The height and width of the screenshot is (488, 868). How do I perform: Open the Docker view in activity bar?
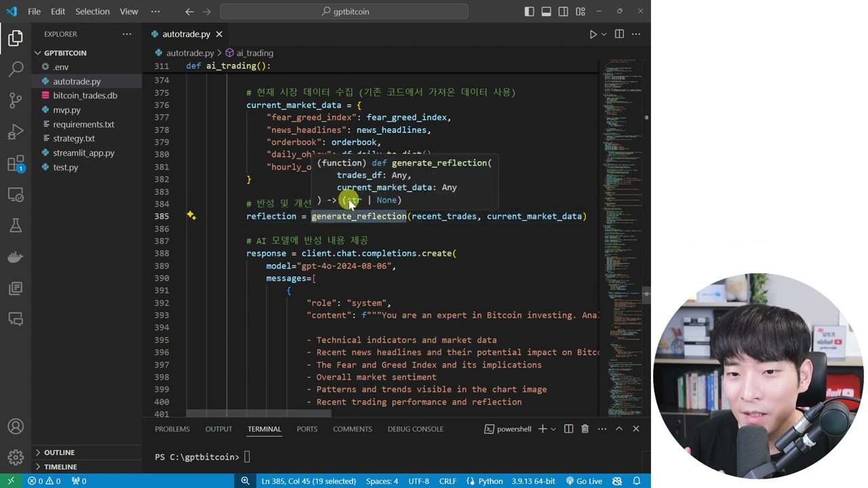tap(15, 258)
